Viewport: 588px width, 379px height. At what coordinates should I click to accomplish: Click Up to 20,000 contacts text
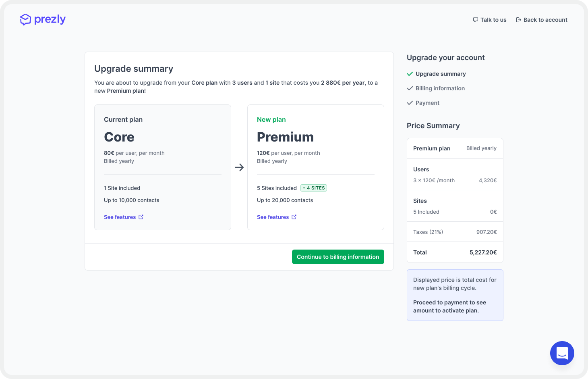[x=285, y=200]
